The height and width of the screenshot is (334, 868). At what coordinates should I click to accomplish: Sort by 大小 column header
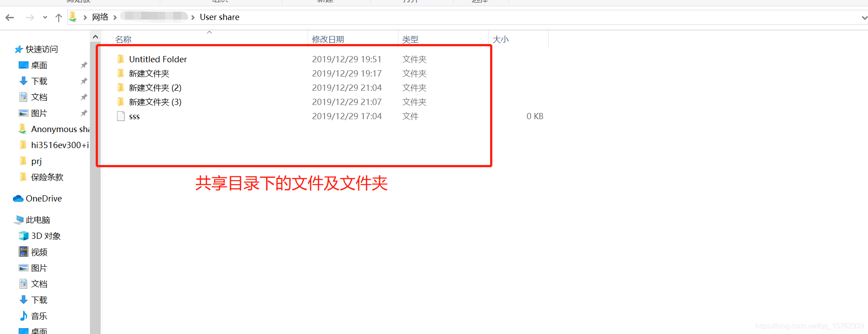click(x=501, y=39)
